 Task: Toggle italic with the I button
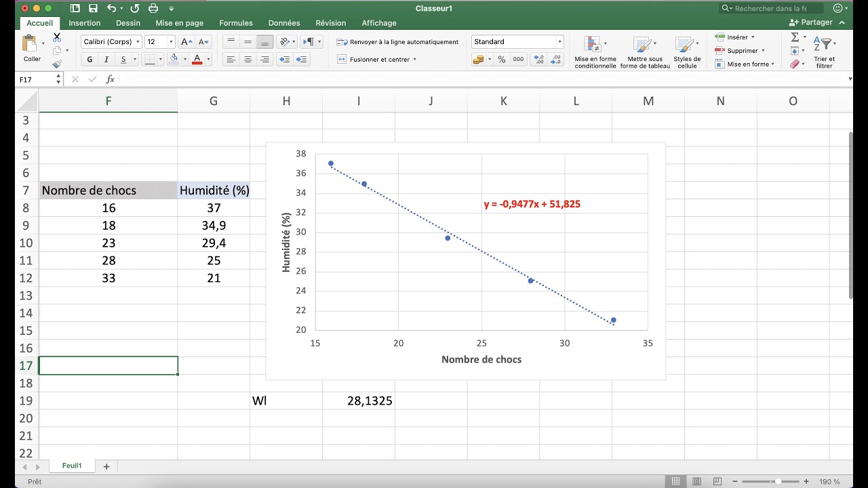(108, 60)
